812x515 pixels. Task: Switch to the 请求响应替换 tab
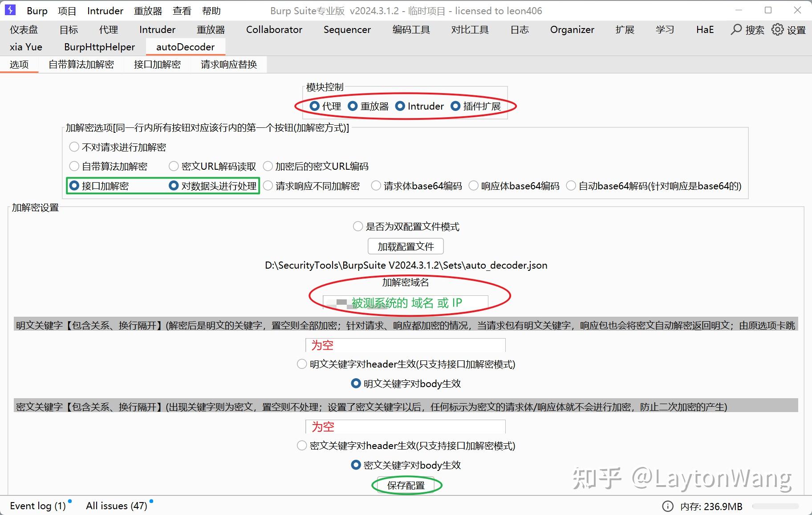[x=228, y=64]
